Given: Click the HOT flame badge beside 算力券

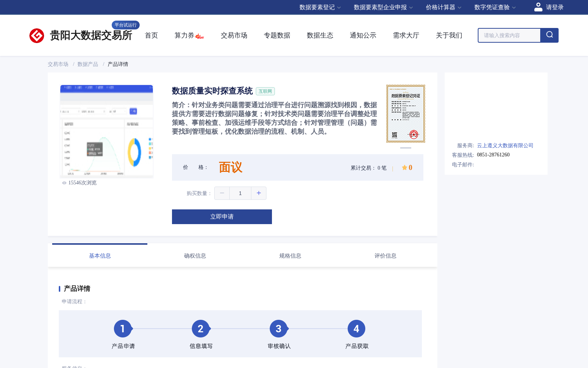Looking at the screenshot, I should click(x=200, y=36).
